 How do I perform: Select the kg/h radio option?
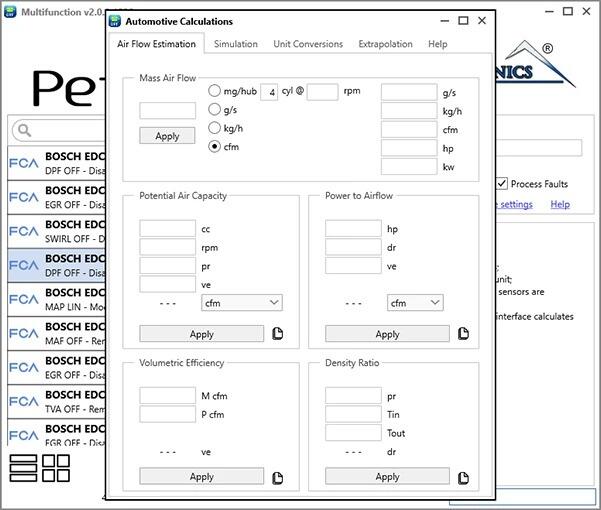click(214, 128)
